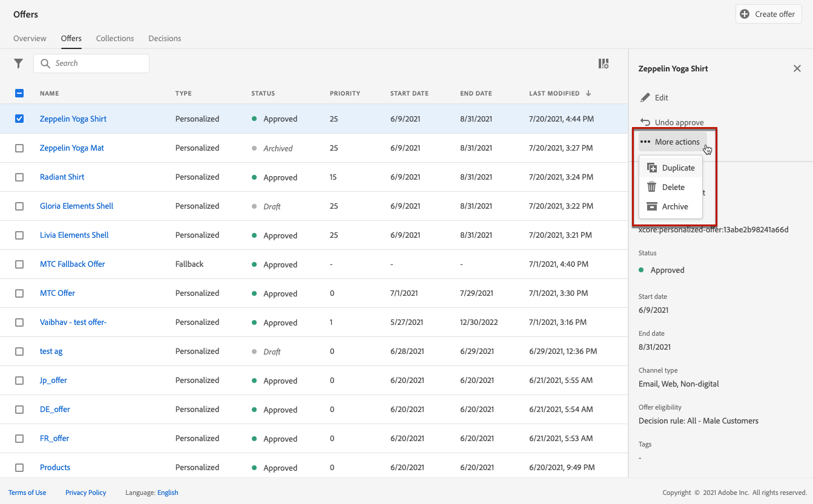This screenshot has height=504, width=813.
Task: Switch to the Decisions tab
Action: tap(165, 38)
